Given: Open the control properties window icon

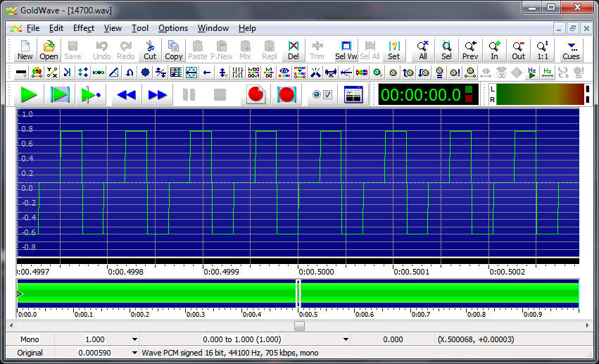Looking at the screenshot, I should coord(353,95).
